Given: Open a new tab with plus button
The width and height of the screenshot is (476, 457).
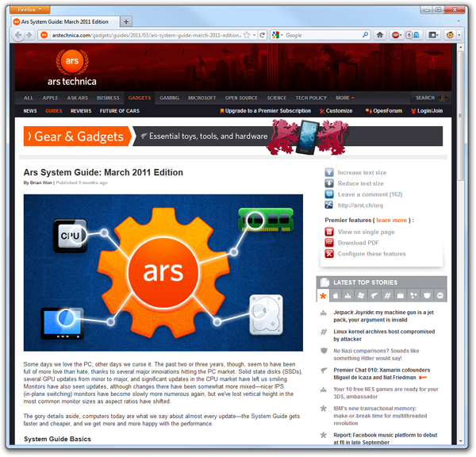Looking at the screenshot, I should pyautogui.click(x=126, y=21).
